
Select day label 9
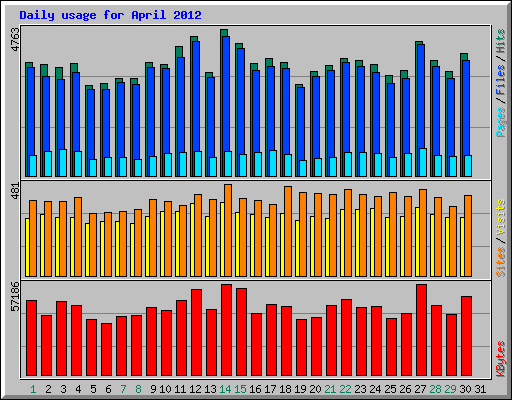pyautogui.click(x=153, y=389)
